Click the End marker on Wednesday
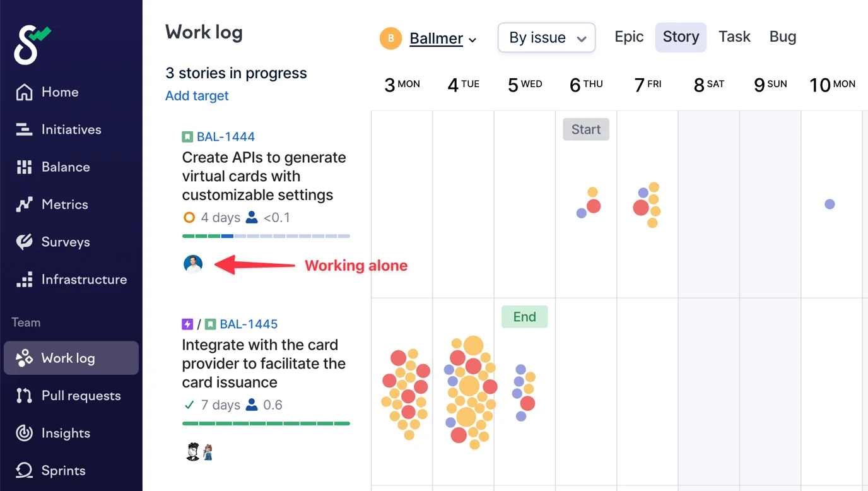 tap(524, 317)
